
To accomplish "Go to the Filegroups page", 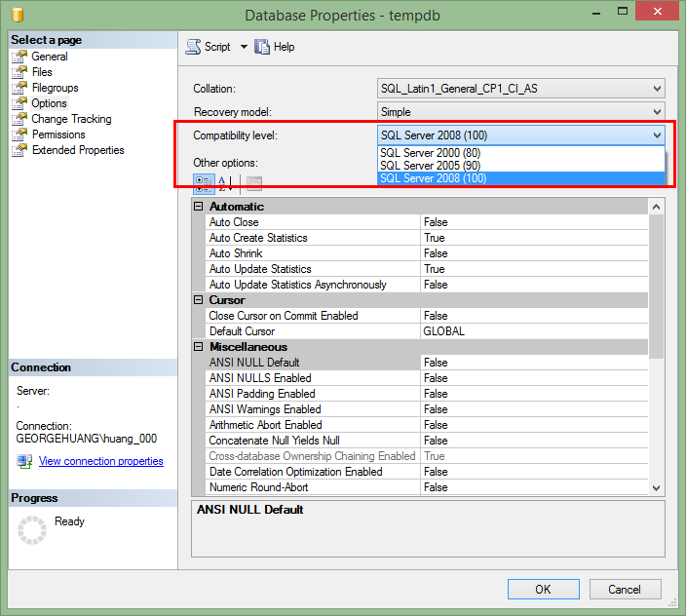I will [x=55, y=88].
